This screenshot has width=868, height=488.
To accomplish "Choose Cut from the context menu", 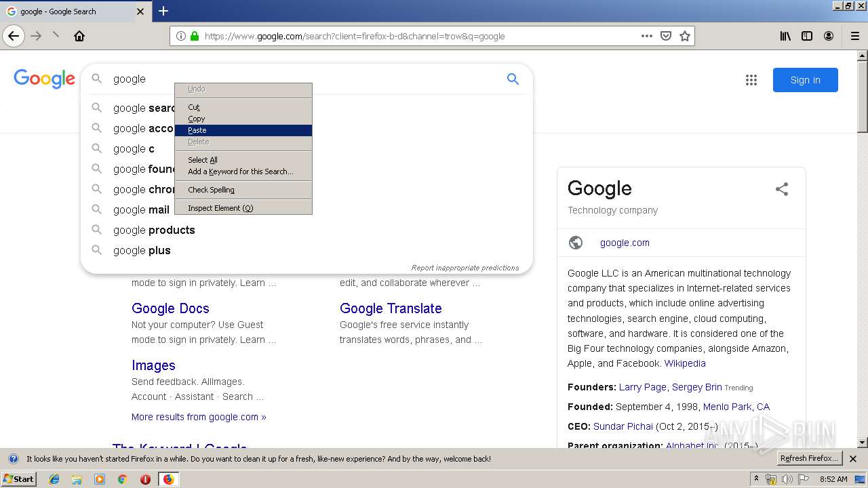I will (243, 107).
